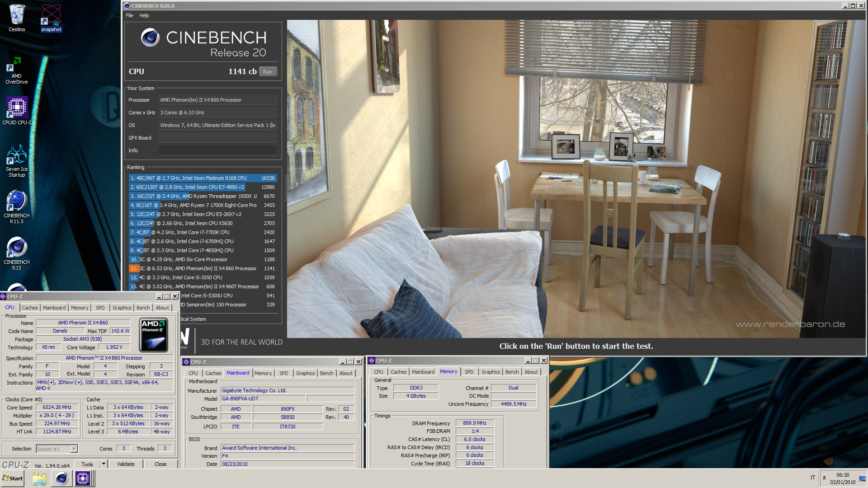This screenshot has height=488, width=868.
Task: Click the AMD Phenom II processor logo
Action: point(154,335)
